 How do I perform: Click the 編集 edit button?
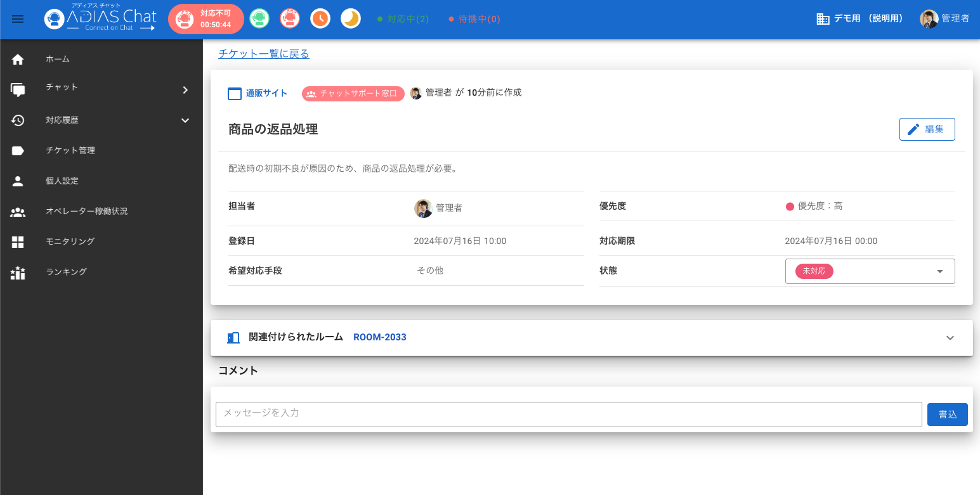927,129
